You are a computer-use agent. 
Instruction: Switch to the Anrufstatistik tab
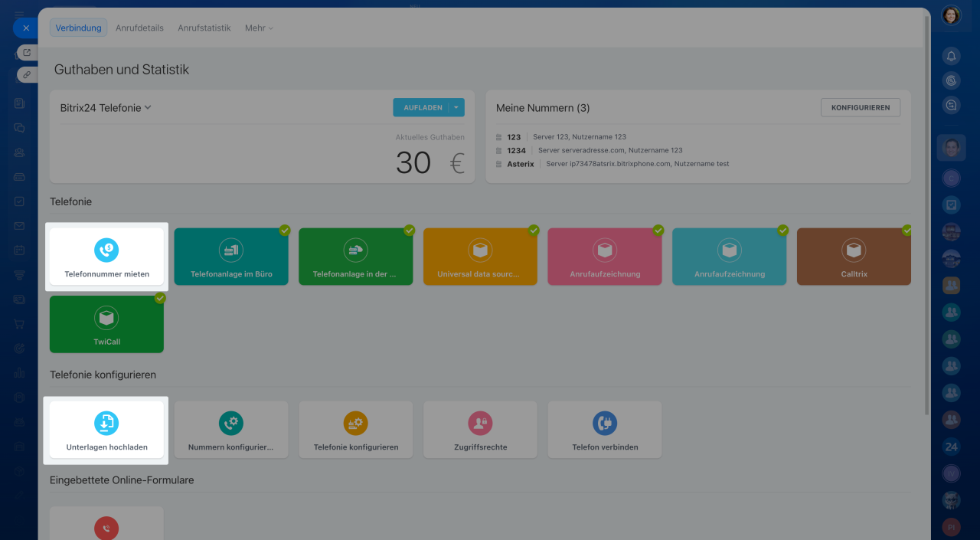204,28
